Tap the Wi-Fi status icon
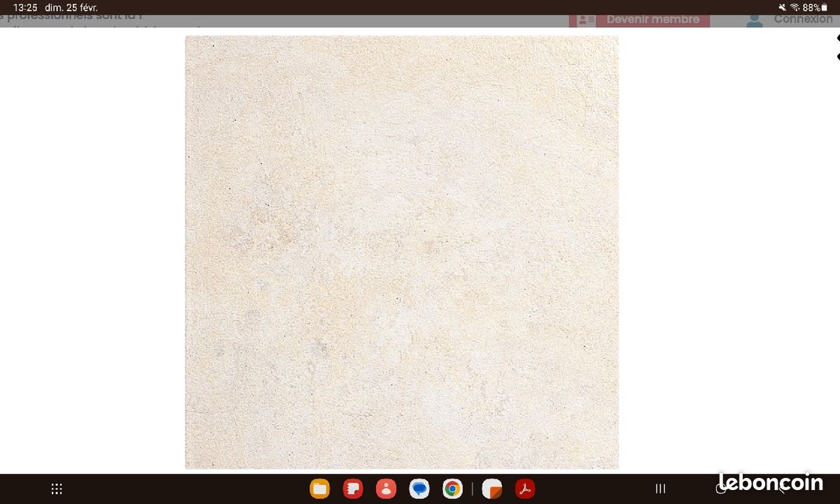 794,7
